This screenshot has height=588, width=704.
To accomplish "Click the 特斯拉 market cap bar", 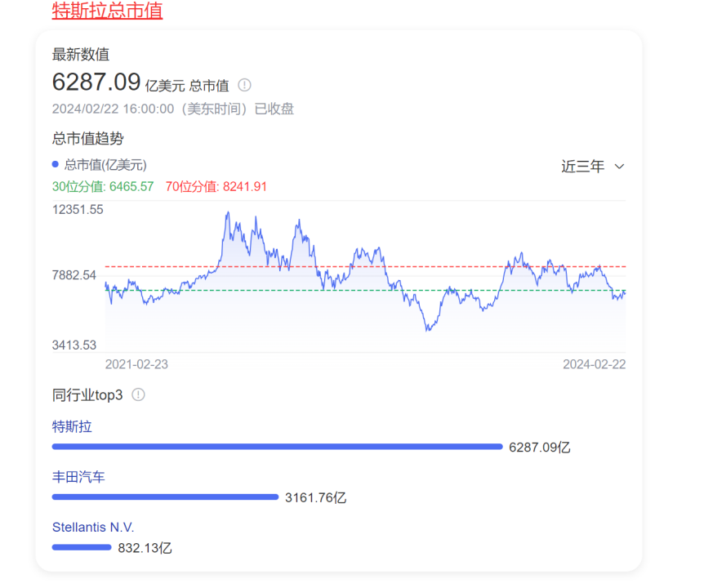I will [x=278, y=447].
